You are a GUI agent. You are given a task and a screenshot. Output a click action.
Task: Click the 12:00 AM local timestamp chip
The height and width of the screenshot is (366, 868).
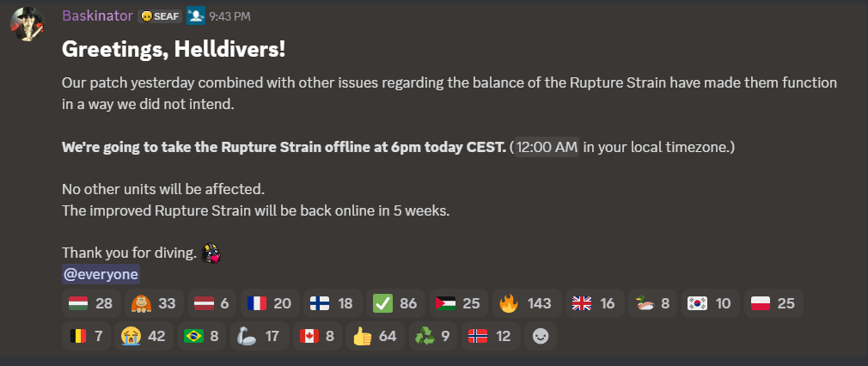click(547, 147)
